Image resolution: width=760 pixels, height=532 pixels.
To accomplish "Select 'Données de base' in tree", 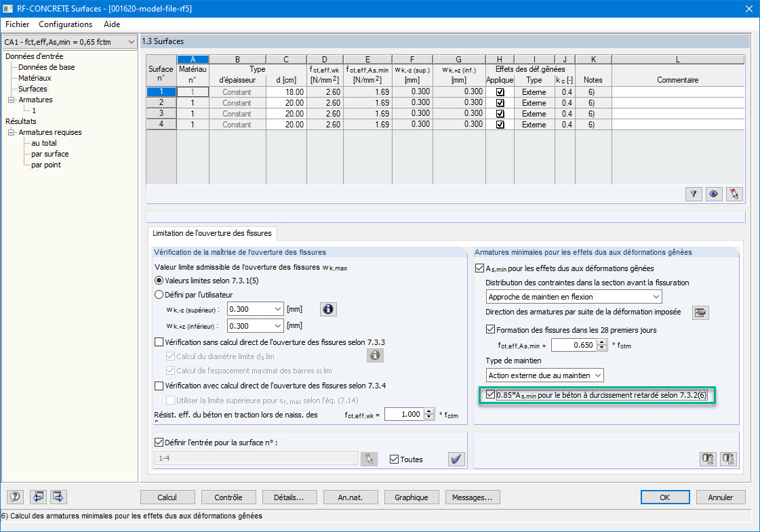I will coord(47,67).
